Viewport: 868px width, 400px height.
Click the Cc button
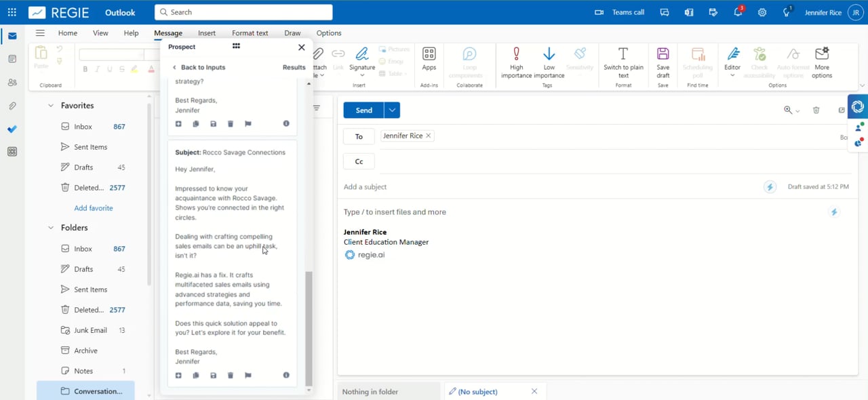click(x=359, y=161)
